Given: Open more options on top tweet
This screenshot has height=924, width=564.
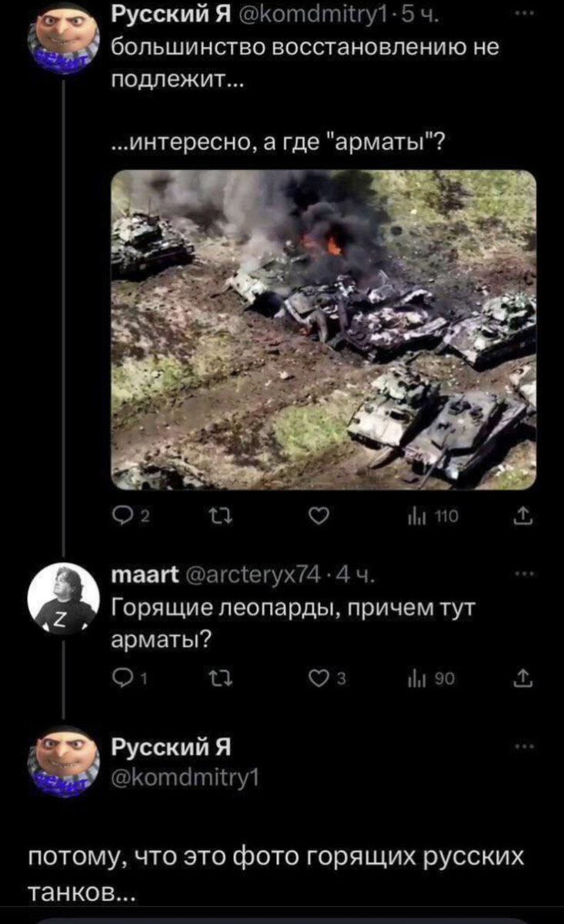Looking at the screenshot, I should click(524, 13).
